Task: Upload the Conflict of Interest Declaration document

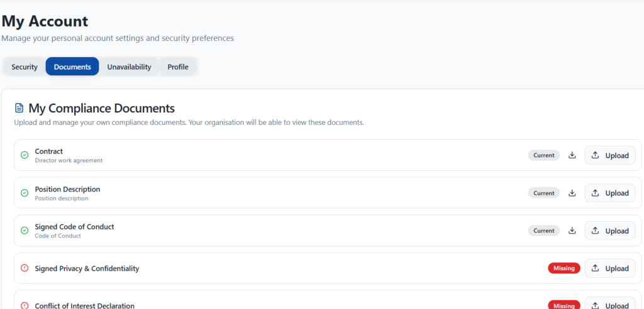Action: (x=610, y=303)
